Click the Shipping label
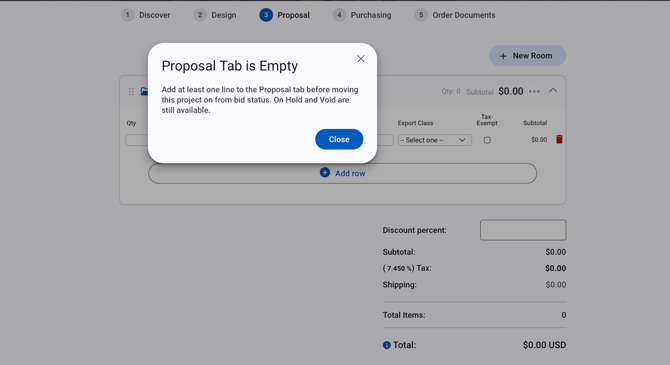Screen dimensions: 670x365 tap(400, 285)
